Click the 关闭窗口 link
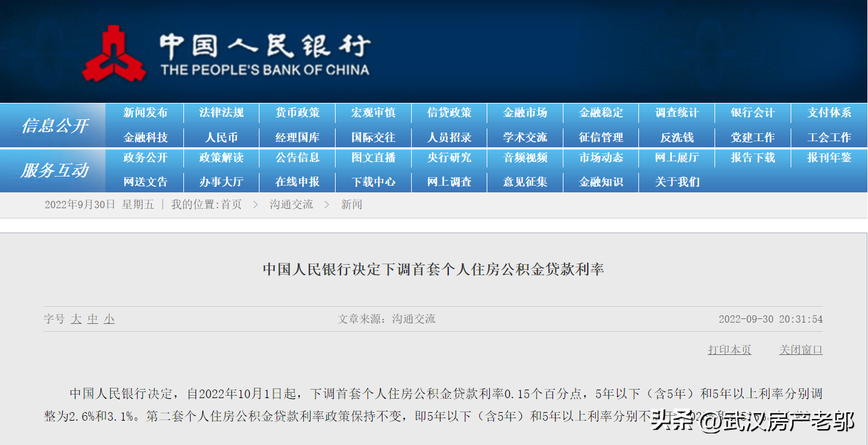 tap(801, 350)
